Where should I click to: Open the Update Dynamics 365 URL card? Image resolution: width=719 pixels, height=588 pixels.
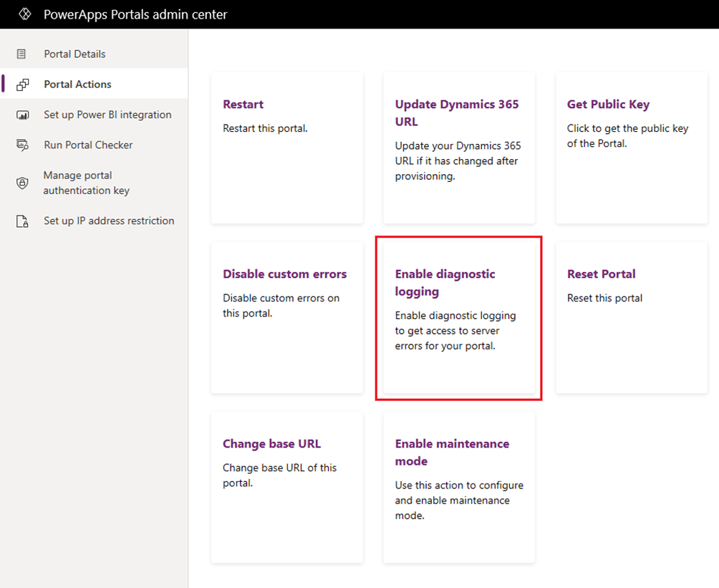(458, 148)
